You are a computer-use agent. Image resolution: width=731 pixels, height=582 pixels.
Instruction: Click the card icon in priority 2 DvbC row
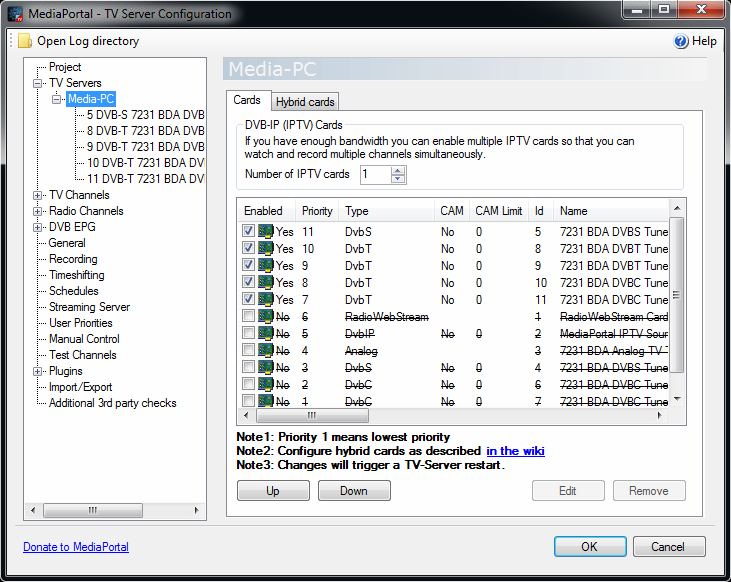tap(266, 384)
